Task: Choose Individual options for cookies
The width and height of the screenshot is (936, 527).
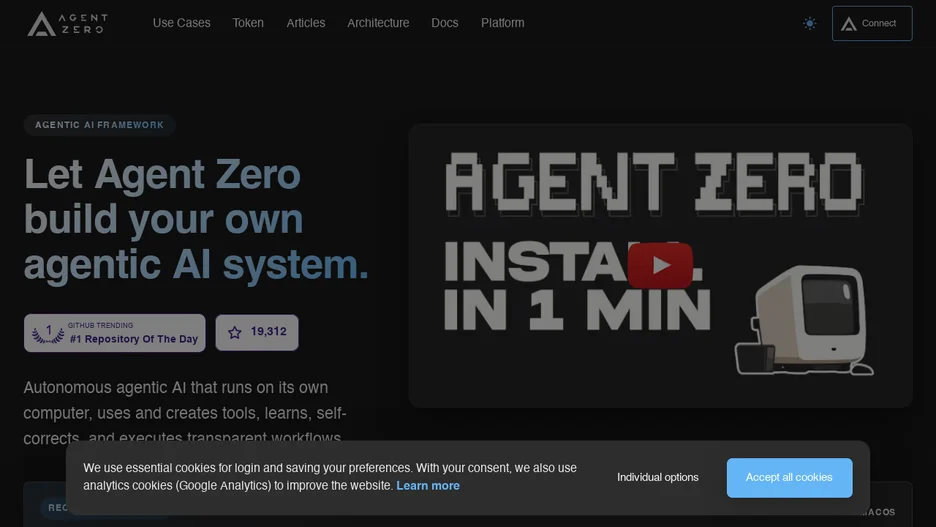Action: pyautogui.click(x=657, y=477)
